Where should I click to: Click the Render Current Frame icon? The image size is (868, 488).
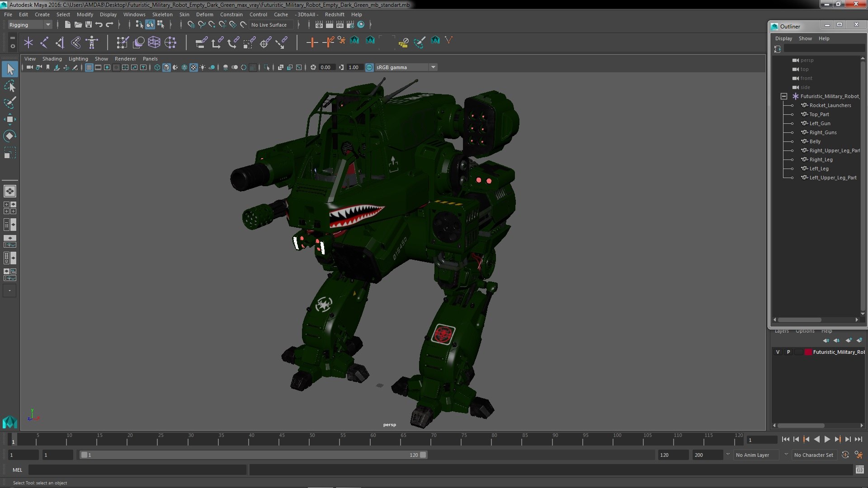(x=330, y=24)
